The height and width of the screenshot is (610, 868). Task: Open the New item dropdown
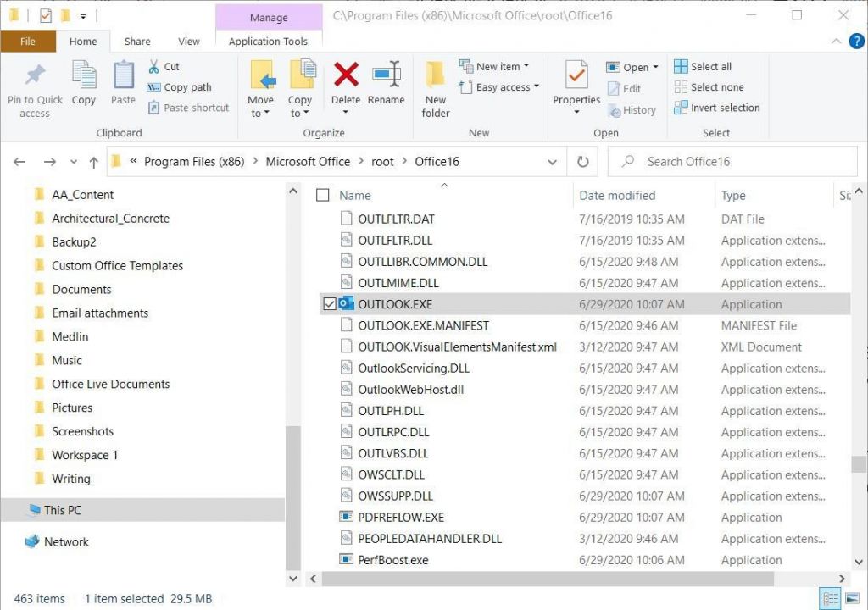[x=498, y=66]
